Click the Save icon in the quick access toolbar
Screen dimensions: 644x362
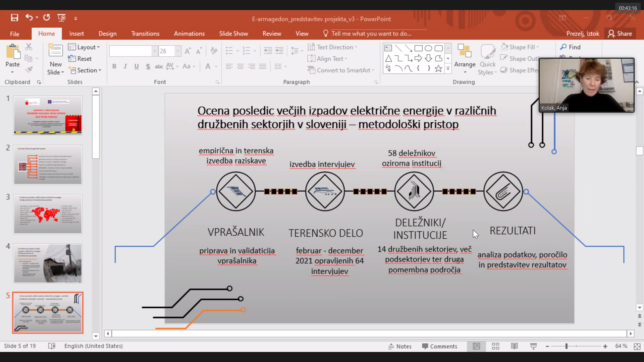click(x=14, y=18)
